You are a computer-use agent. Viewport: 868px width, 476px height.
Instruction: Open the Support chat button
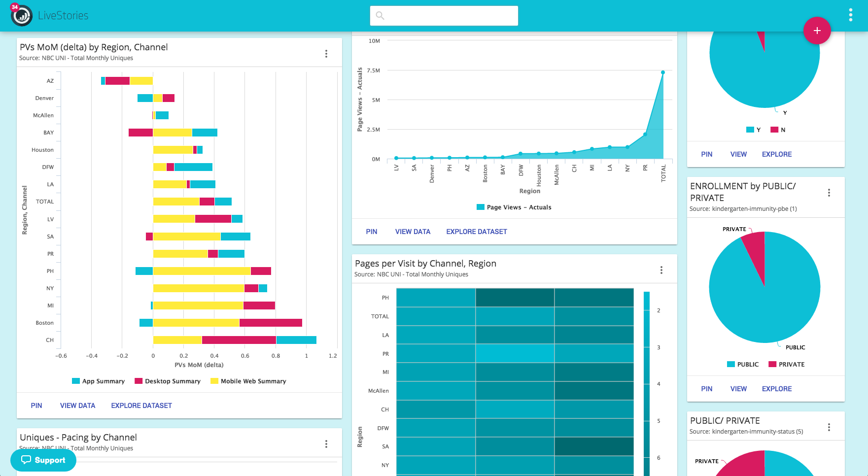tap(43, 460)
